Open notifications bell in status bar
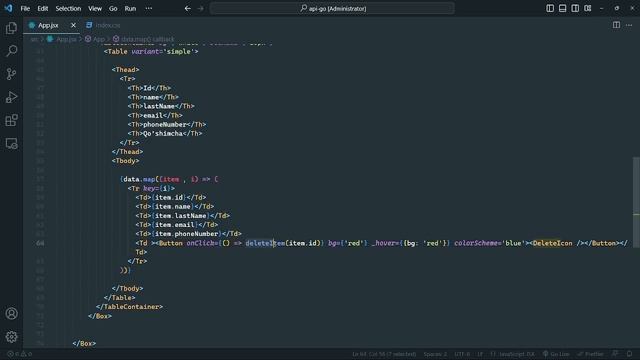The width and height of the screenshot is (640, 360). pos(630,354)
